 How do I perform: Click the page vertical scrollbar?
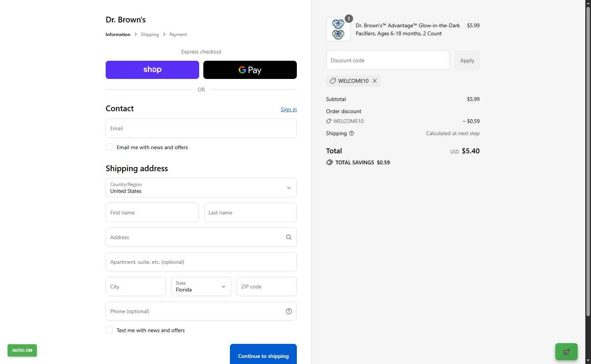point(588,161)
